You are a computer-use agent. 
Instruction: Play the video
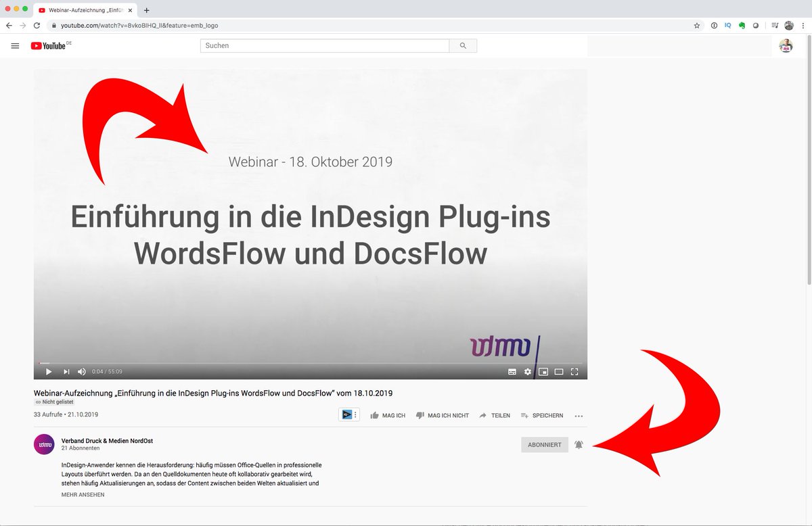(49, 371)
